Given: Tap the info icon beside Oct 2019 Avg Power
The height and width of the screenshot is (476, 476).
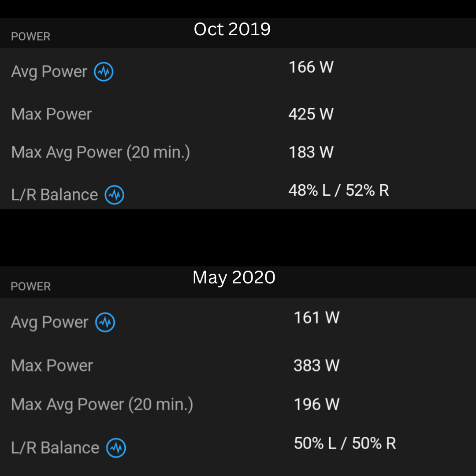Looking at the screenshot, I should [x=104, y=72].
